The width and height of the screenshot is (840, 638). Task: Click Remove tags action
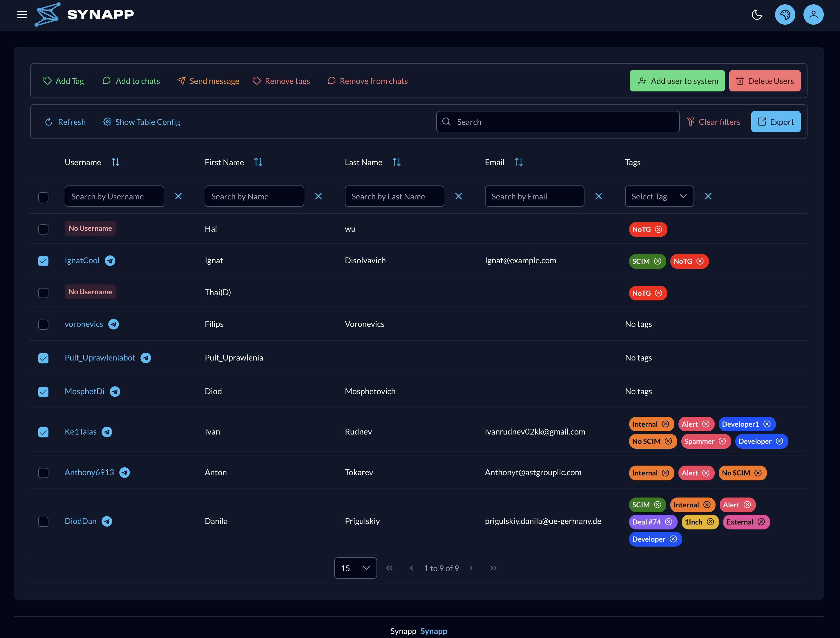281,81
